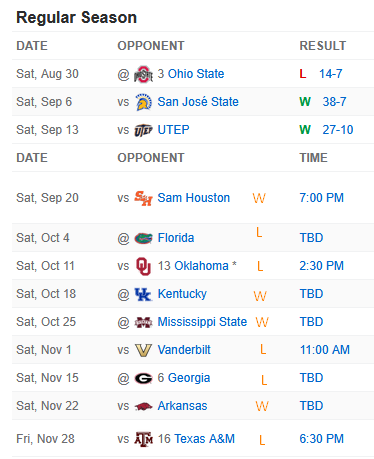Open the 14-7 game result link
This screenshot has height=459, width=374.
point(331,74)
